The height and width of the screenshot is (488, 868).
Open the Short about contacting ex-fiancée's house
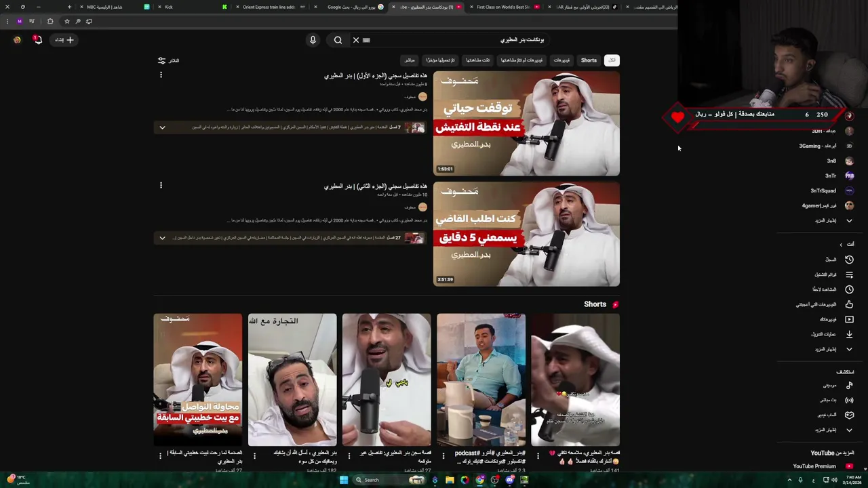point(197,380)
